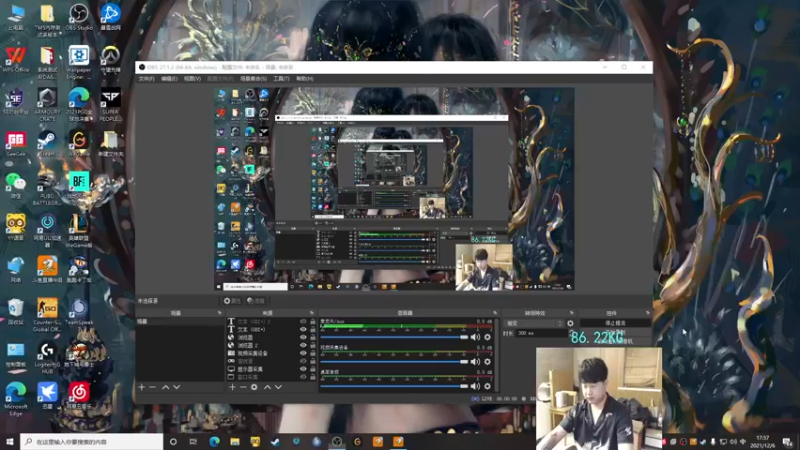800x450 pixels.
Task: Open the Edit menu in OBS
Action: coord(169,79)
